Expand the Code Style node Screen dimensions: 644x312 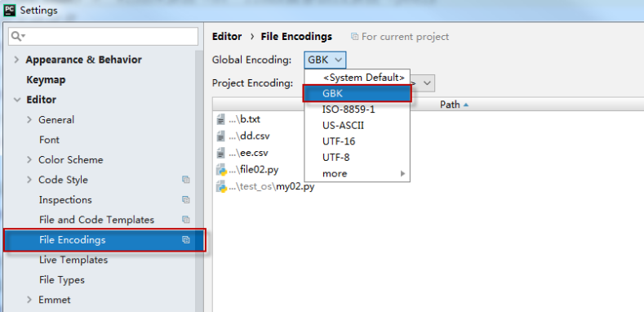point(29,180)
